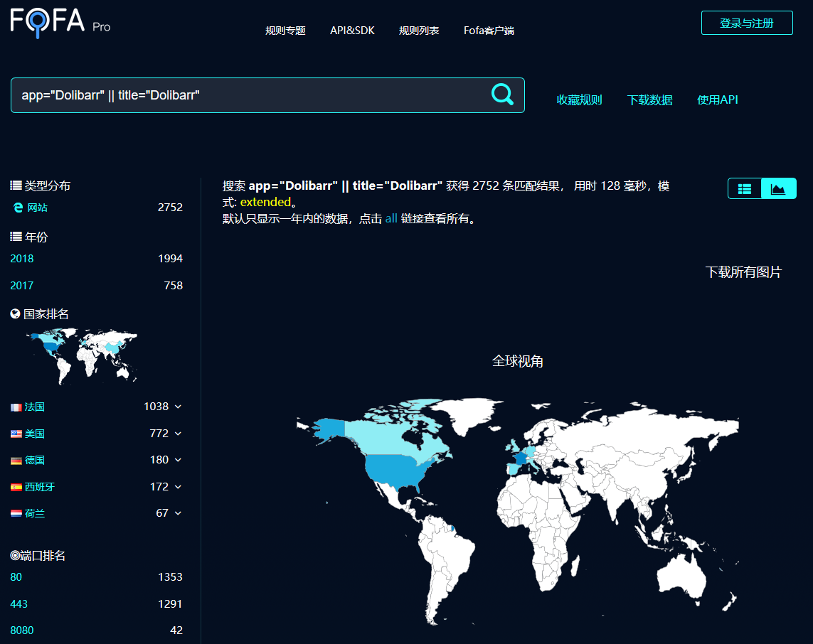
Task: Filter by port 80
Action: click(x=16, y=577)
